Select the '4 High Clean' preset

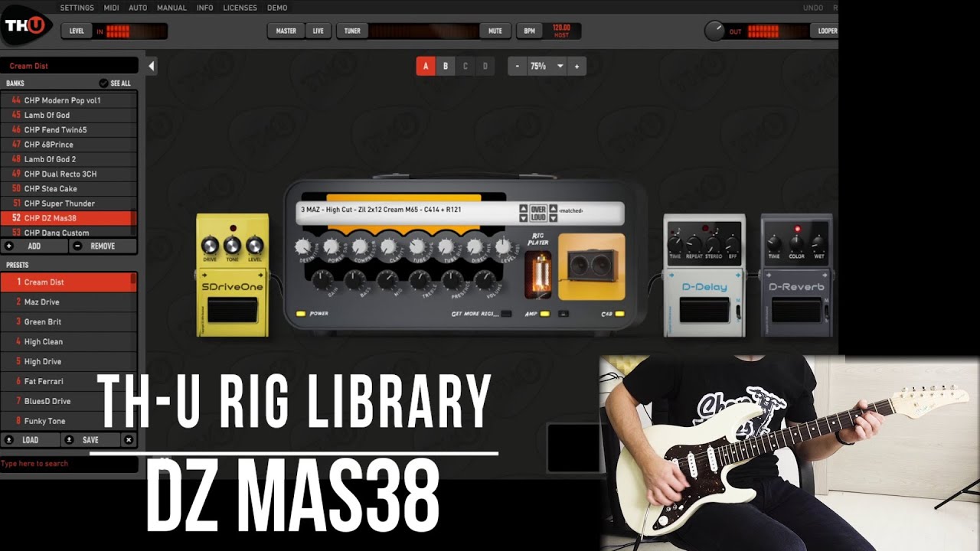pos(68,342)
